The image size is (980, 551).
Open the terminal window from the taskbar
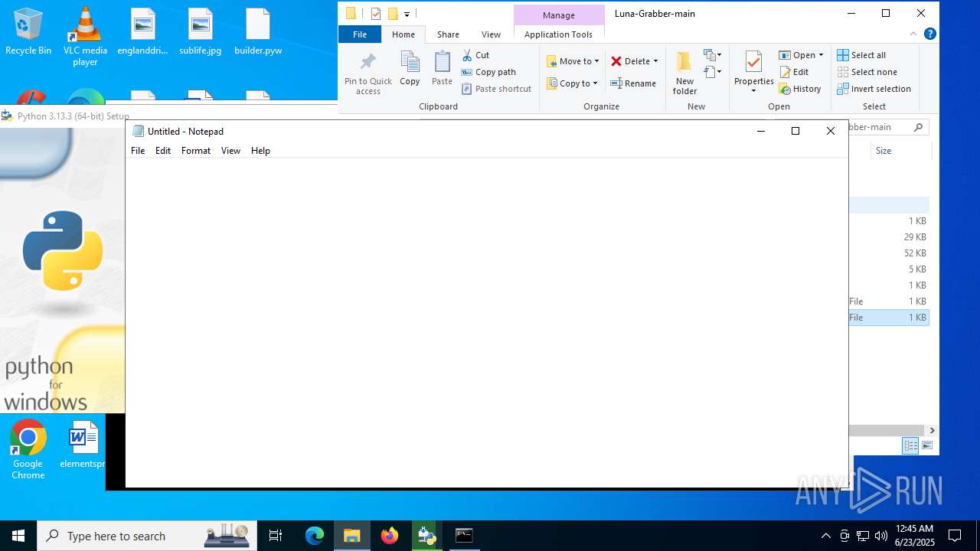(x=464, y=536)
